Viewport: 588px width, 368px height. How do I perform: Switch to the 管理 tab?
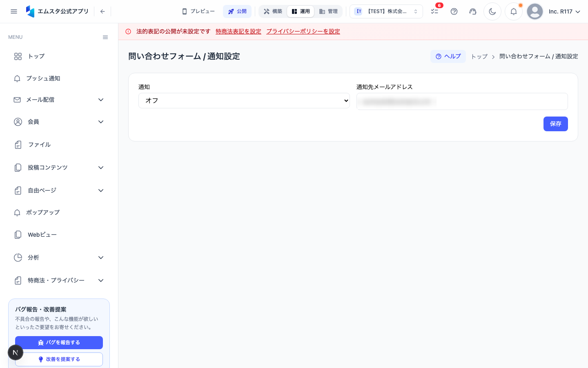(328, 11)
